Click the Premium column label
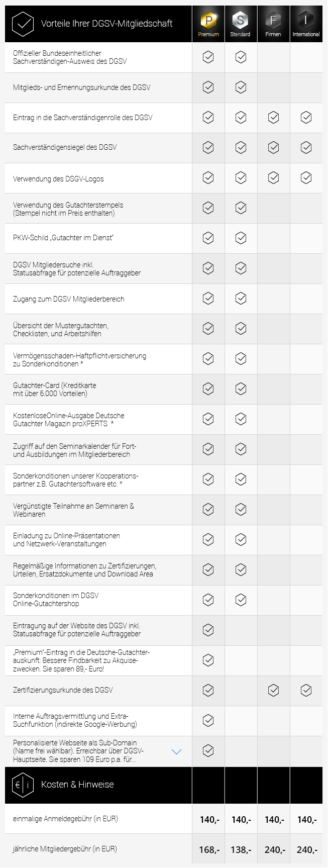 pyautogui.click(x=208, y=34)
